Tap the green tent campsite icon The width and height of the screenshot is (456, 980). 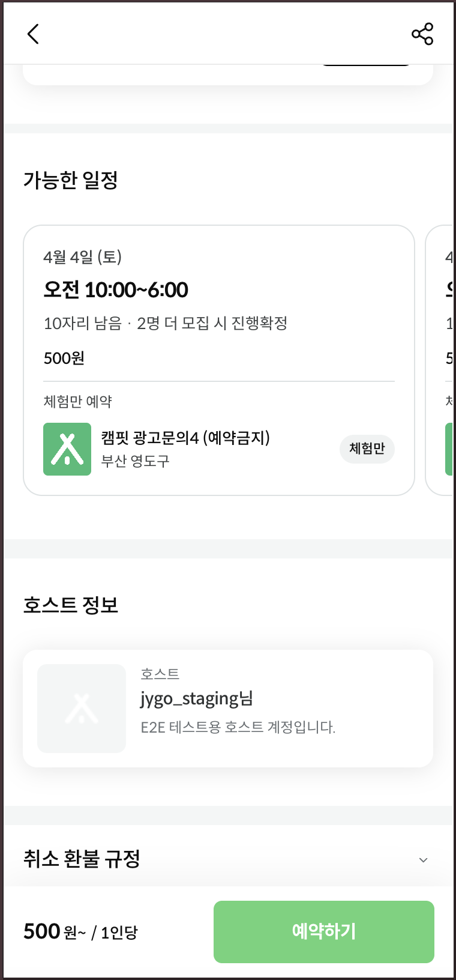tap(67, 449)
